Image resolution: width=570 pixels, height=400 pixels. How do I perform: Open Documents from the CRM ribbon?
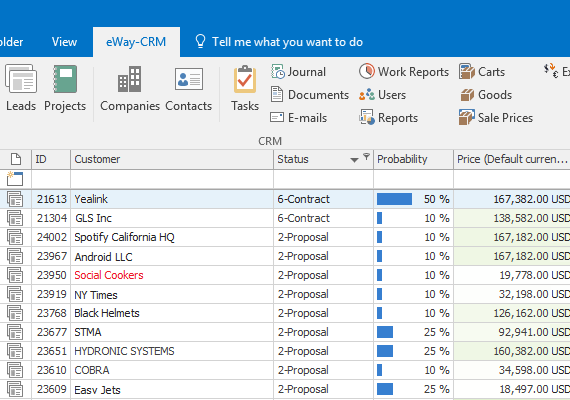(x=309, y=95)
